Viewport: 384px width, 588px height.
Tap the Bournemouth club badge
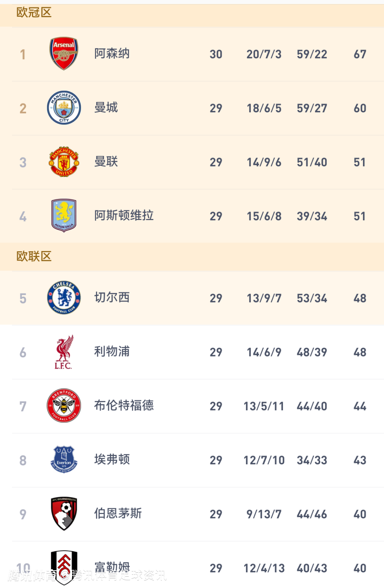tap(64, 514)
